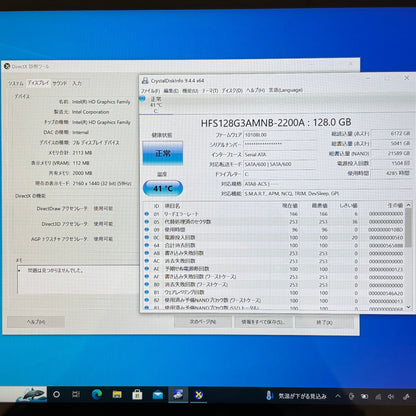Screen dimensions: 416x416
Task: Click blue status dot of row B2
Action: tap(146, 300)
